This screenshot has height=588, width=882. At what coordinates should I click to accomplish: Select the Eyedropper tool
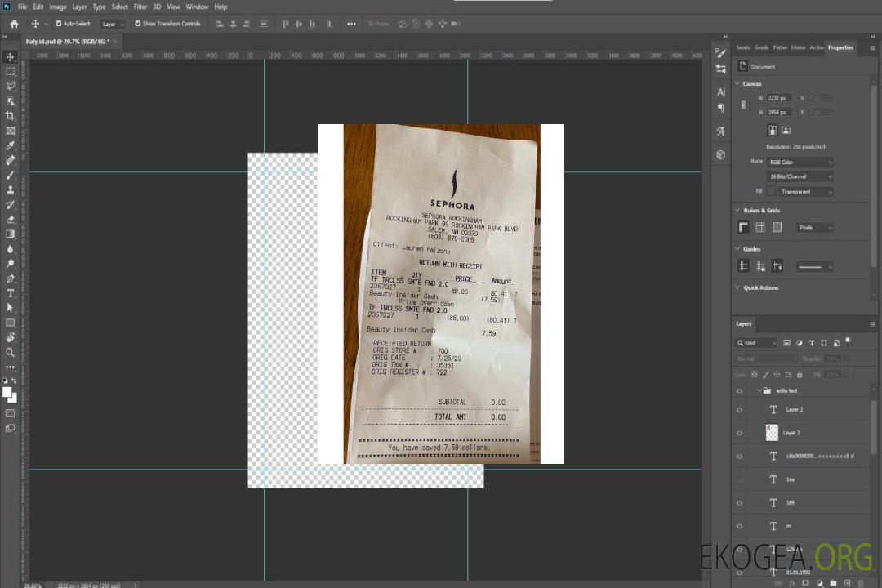coord(10,145)
